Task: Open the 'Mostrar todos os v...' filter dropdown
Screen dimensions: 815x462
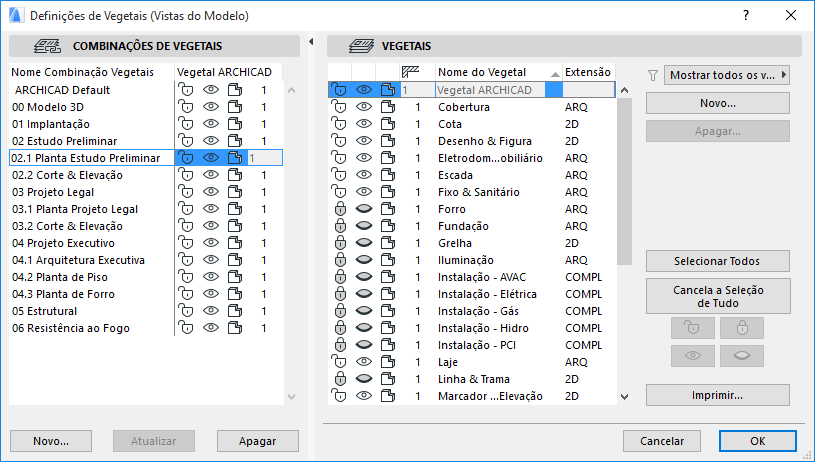Action: [727, 75]
